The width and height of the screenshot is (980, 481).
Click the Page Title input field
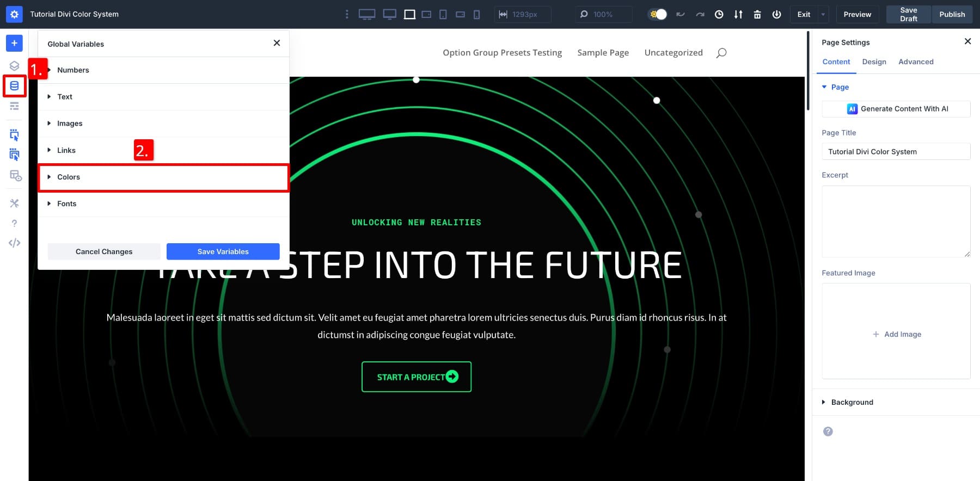tap(896, 152)
